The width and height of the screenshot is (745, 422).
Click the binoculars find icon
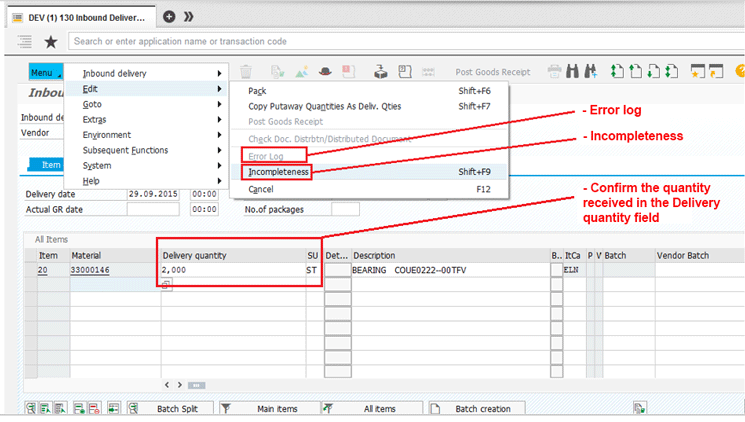[574, 72]
